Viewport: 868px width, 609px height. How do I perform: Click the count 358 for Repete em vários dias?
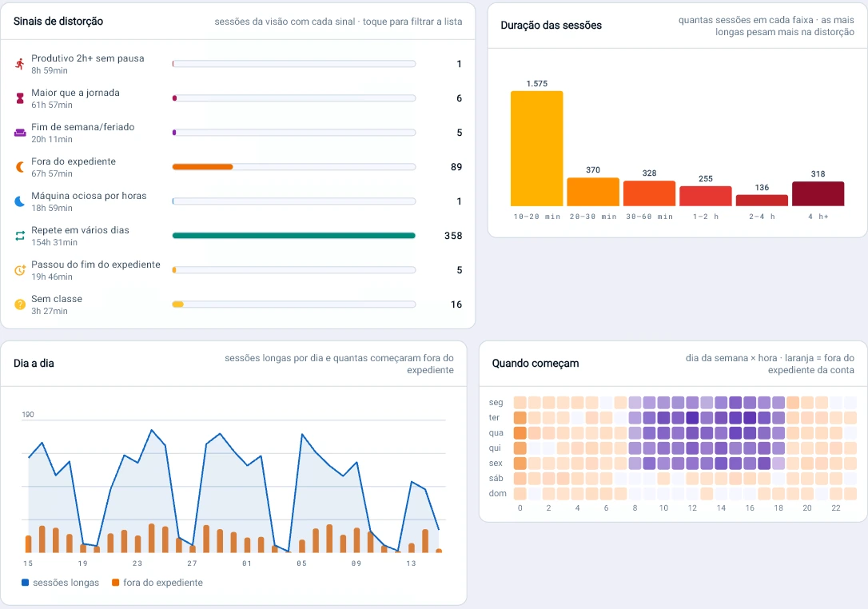(x=453, y=236)
